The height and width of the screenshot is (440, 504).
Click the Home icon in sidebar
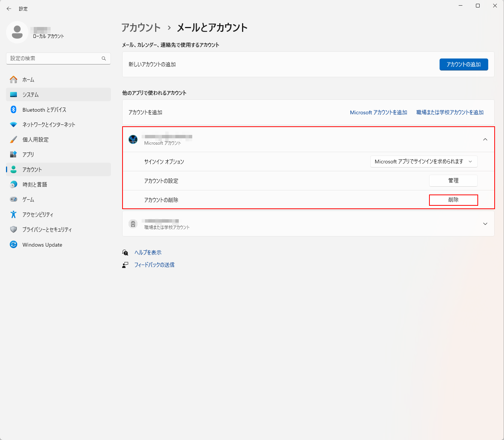[13, 79]
